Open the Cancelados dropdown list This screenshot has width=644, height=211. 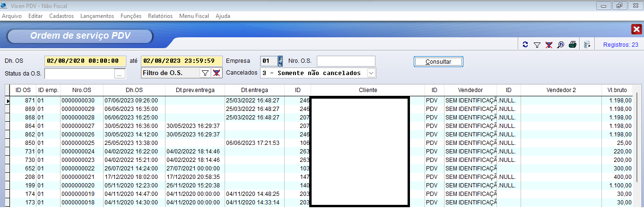coord(371,73)
